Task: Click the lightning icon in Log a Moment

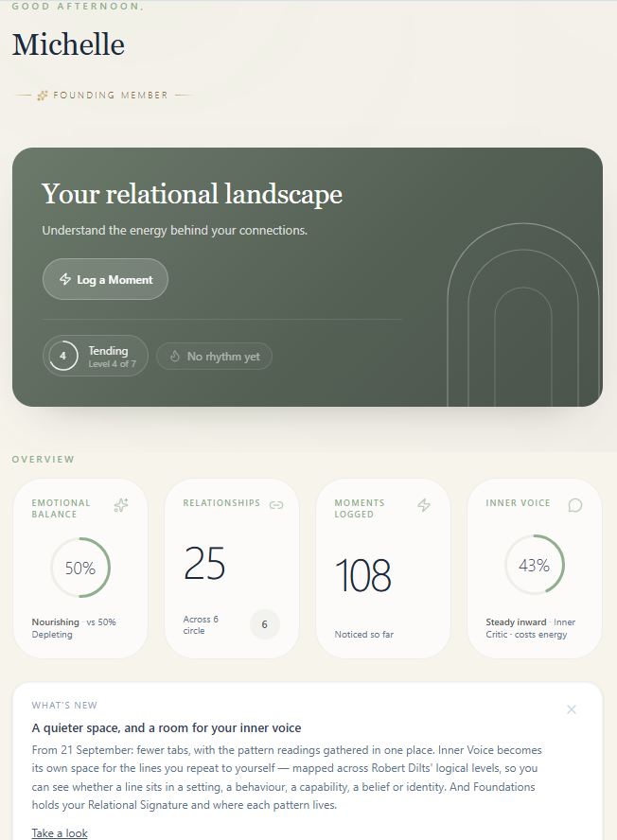Action: point(65,279)
